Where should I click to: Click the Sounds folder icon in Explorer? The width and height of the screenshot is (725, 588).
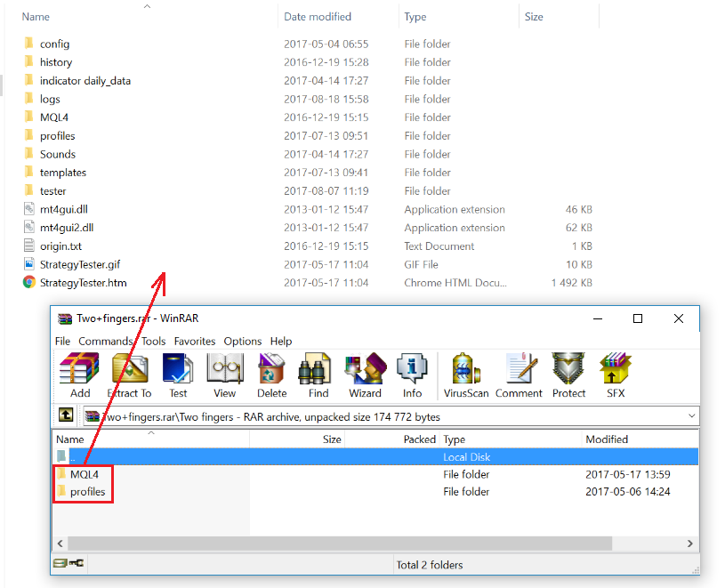click(28, 153)
